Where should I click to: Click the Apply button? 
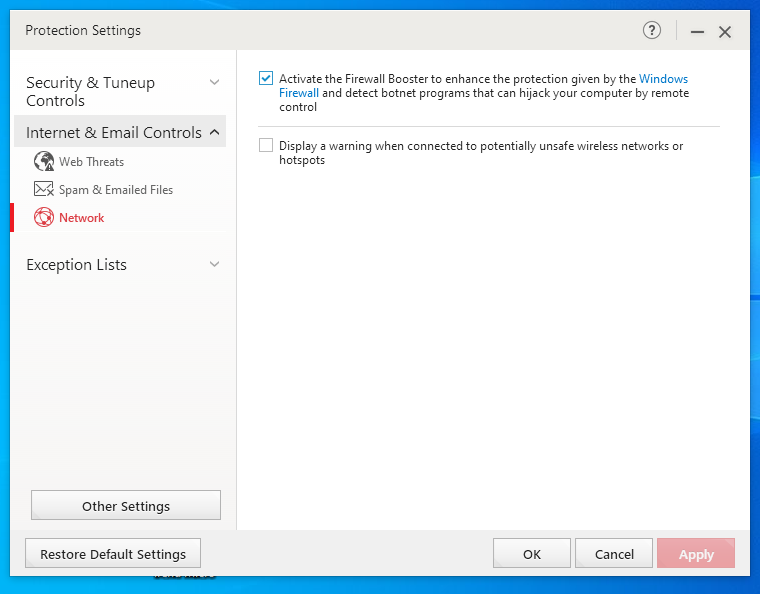pos(696,554)
